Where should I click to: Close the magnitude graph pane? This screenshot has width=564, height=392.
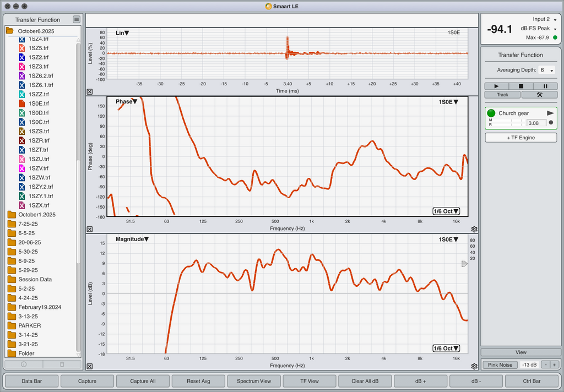tap(90, 366)
